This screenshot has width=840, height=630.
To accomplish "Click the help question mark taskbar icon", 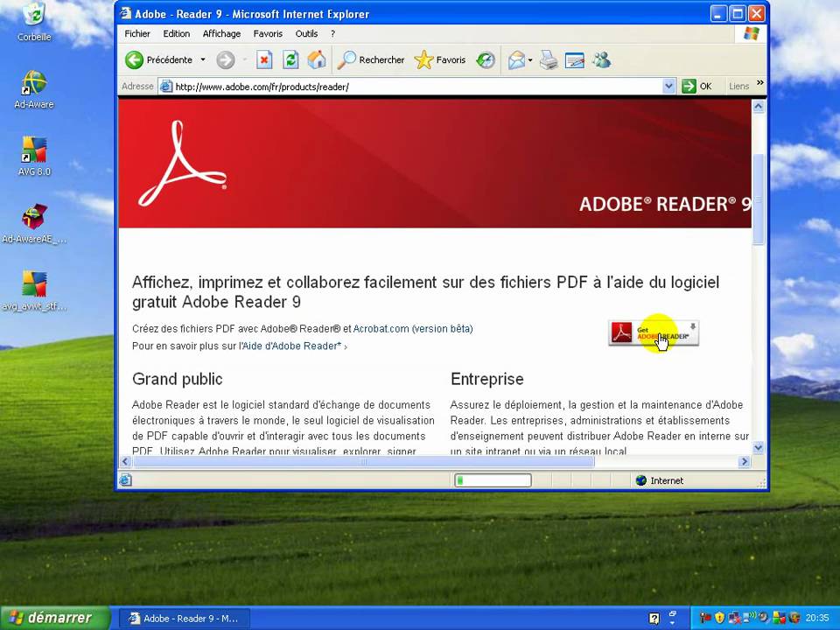I will click(654, 619).
